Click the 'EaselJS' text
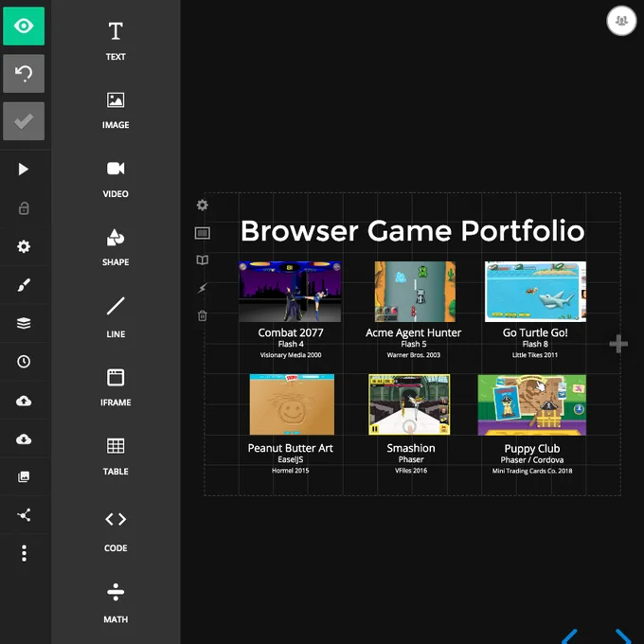Viewport: 644px width, 644px height. pyautogui.click(x=291, y=459)
